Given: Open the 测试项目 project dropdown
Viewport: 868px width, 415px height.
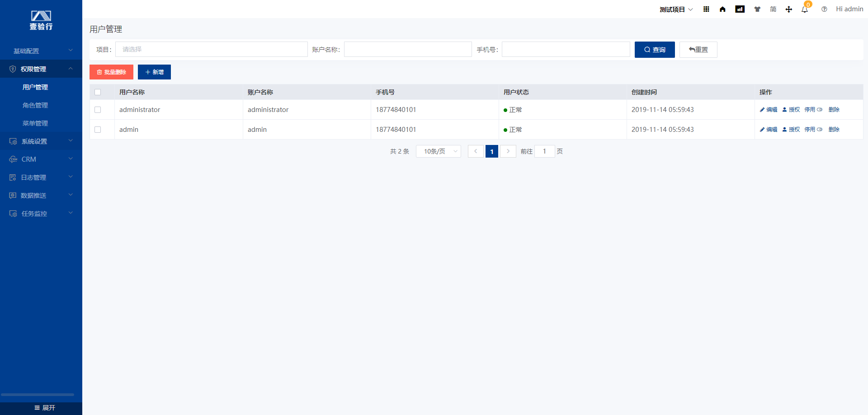Looking at the screenshot, I should (676, 9).
